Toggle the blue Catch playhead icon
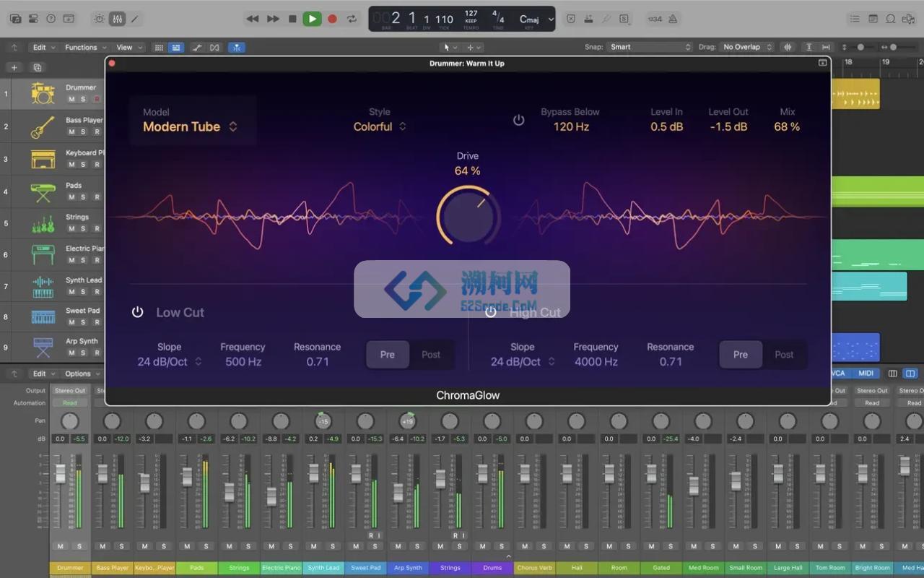 coord(236,48)
